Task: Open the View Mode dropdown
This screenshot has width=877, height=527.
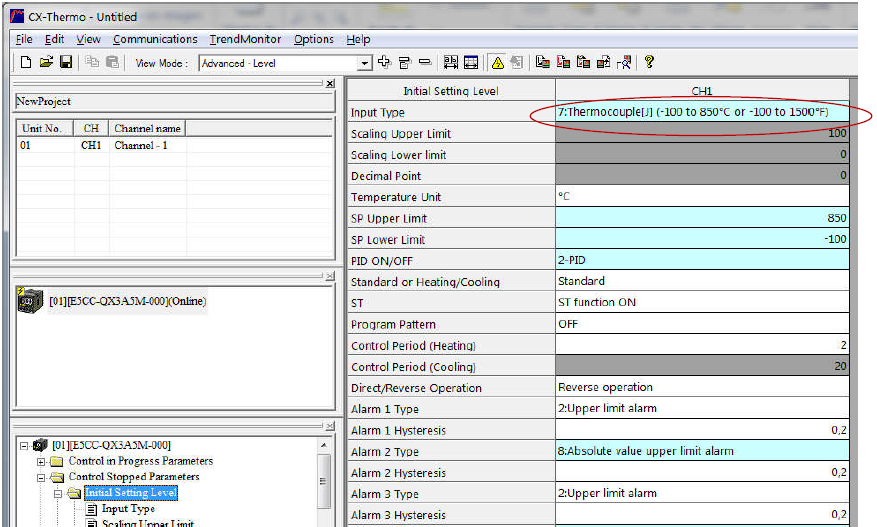Action: 365,63
